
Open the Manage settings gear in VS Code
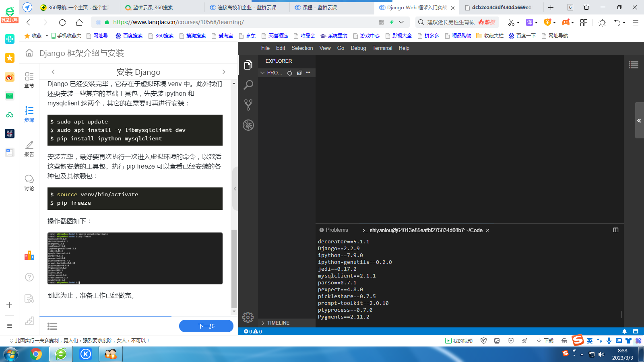click(248, 318)
